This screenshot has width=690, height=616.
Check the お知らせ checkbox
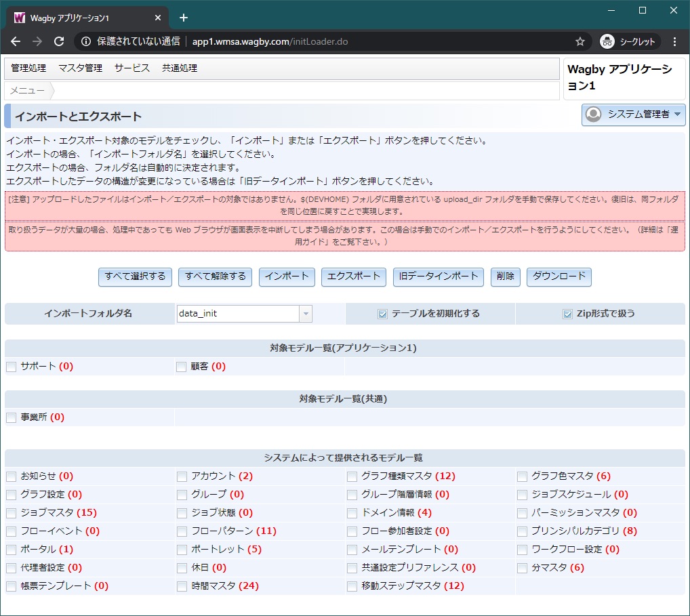11,476
